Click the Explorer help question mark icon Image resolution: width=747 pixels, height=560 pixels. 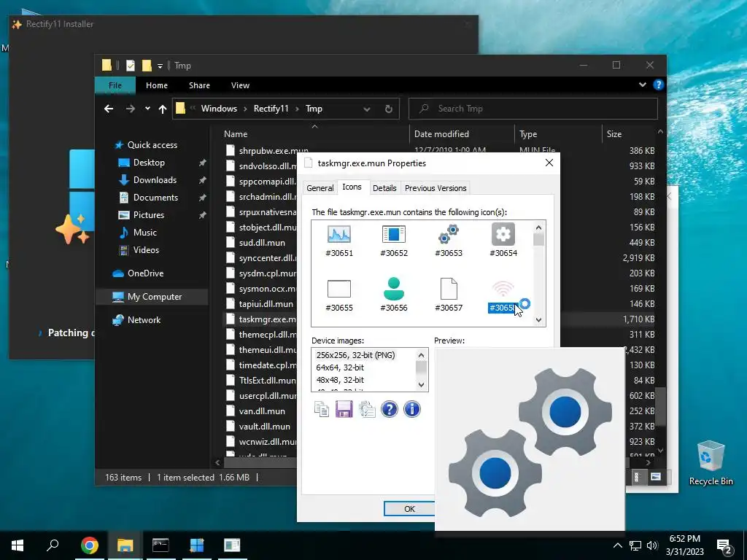(659, 85)
